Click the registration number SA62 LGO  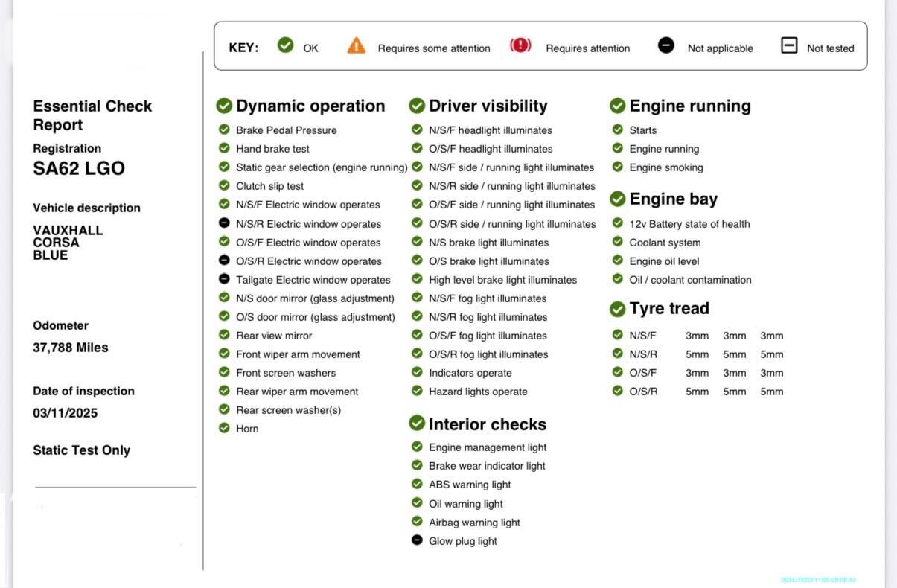[x=79, y=168]
